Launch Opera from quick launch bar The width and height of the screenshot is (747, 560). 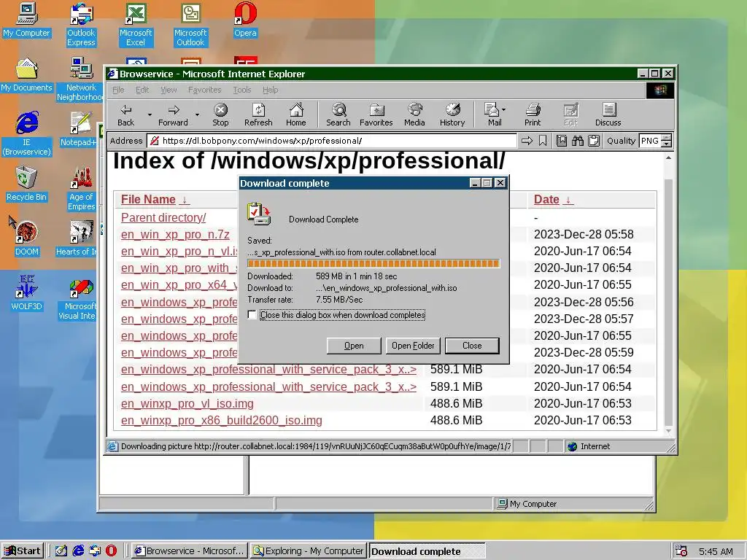(x=111, y=551)
